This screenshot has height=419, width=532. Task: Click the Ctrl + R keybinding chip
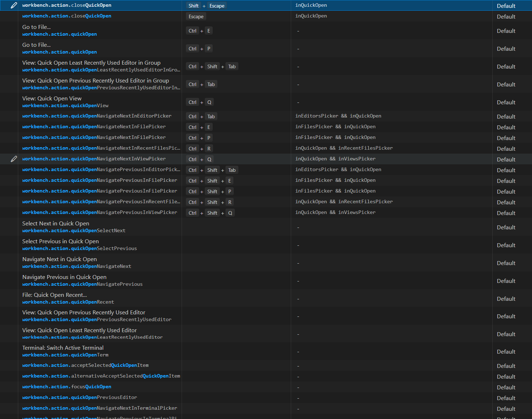199,148
